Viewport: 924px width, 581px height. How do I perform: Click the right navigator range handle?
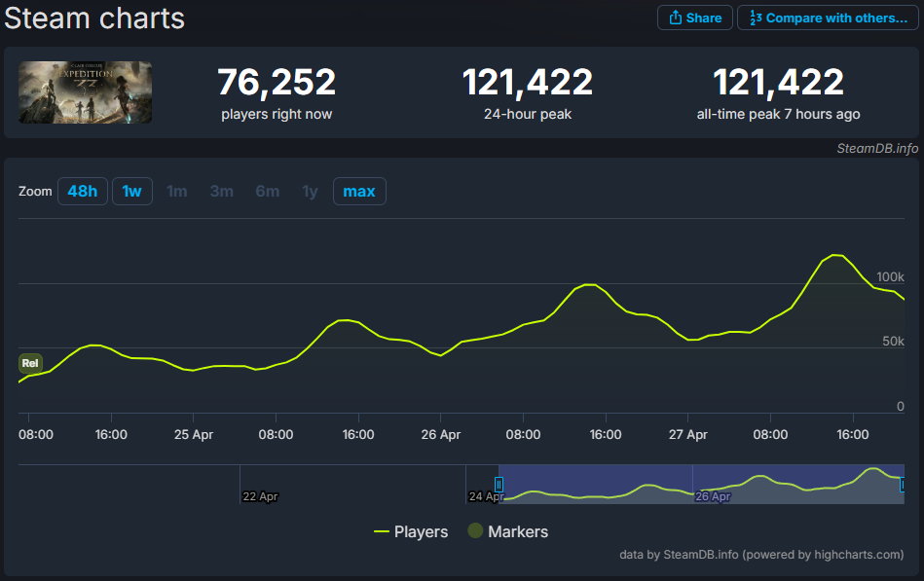[903, 485]
